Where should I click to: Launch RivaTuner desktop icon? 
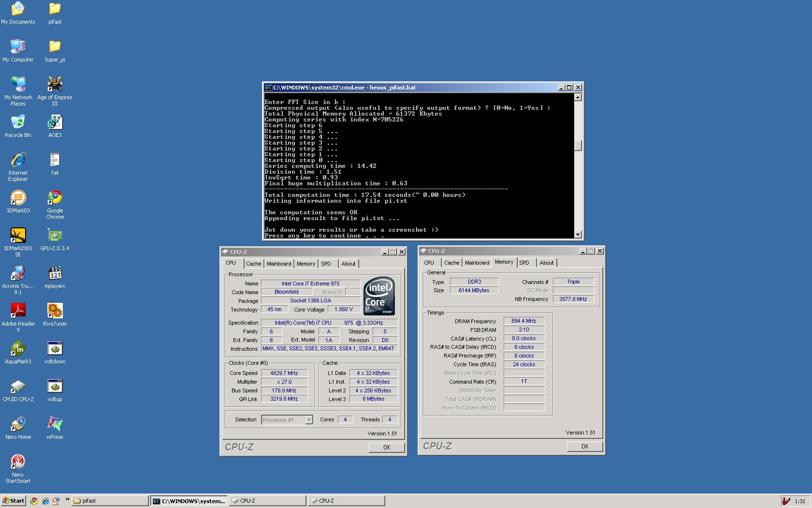pos(55,314)
